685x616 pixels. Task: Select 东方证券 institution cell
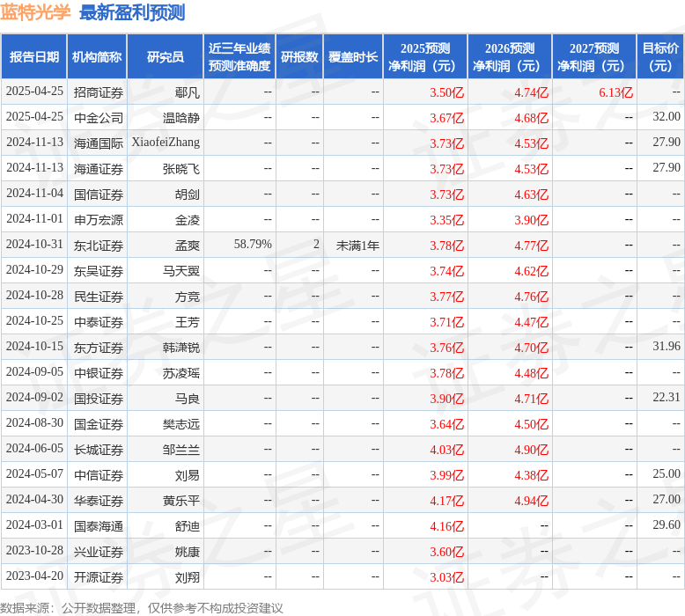(99, 348)
